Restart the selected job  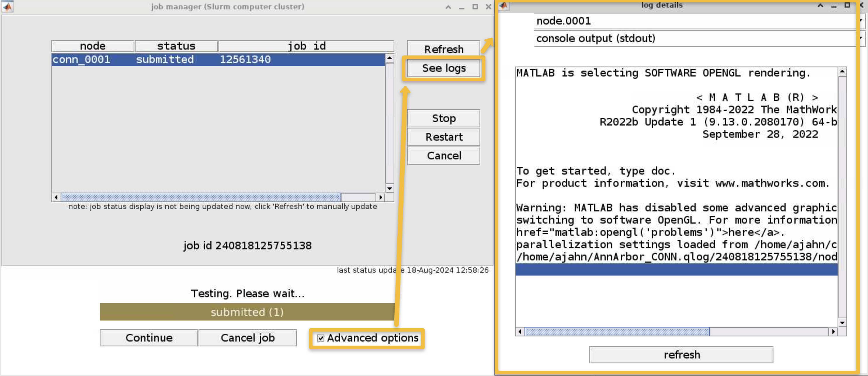click(x=443, y=137)
